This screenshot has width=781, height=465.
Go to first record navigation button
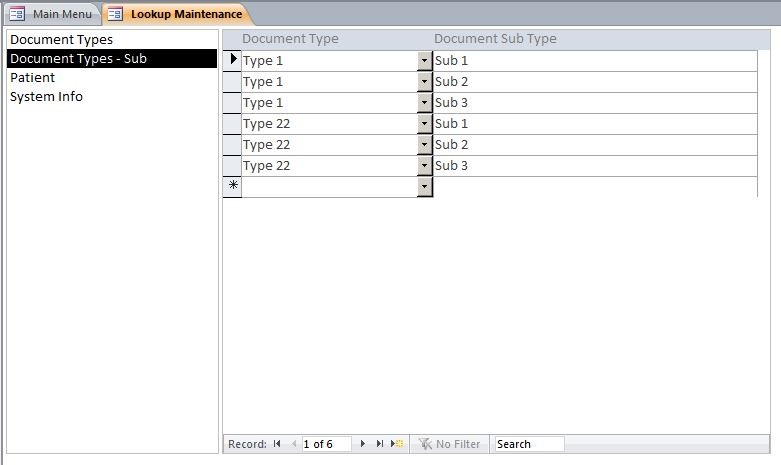coord(277,444)
